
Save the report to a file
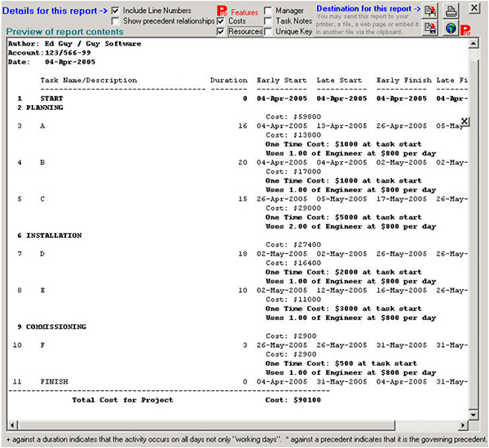[x=430, y=28]
